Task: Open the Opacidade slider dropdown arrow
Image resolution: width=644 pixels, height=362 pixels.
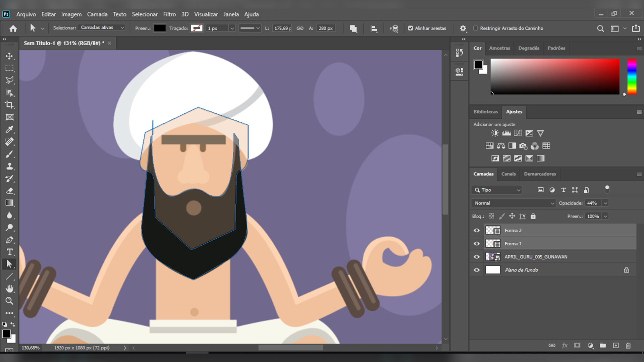Action: tap(605, 203)
